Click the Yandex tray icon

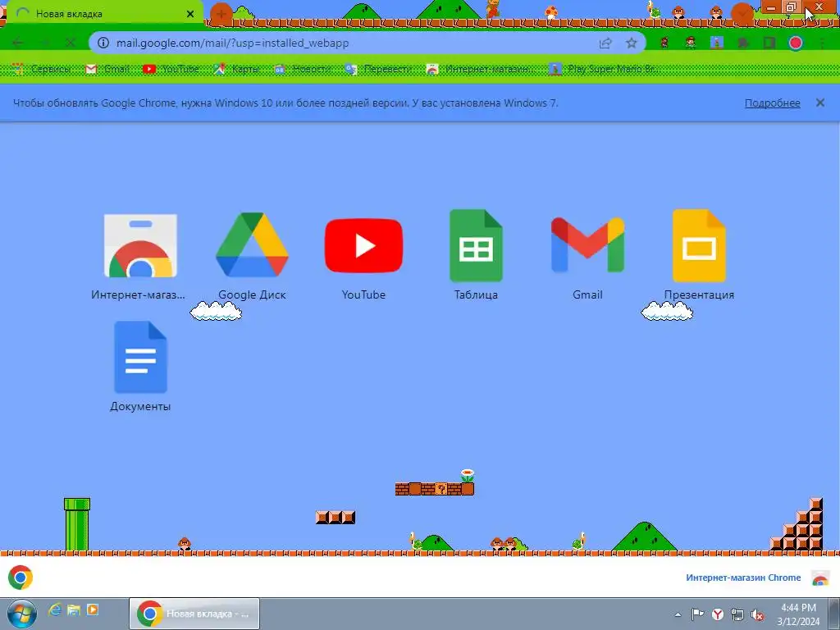718,614
